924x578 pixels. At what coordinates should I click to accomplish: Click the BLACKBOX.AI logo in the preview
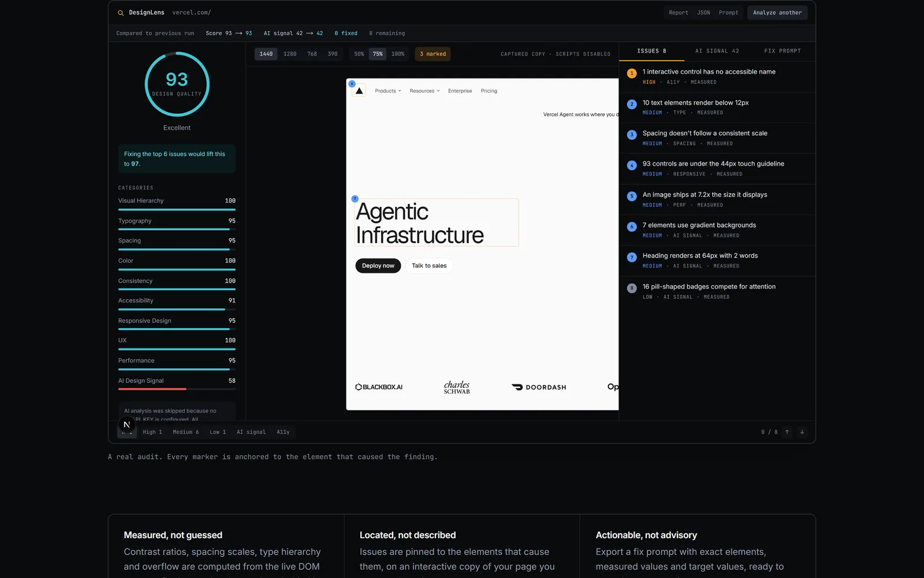(379, 387)
